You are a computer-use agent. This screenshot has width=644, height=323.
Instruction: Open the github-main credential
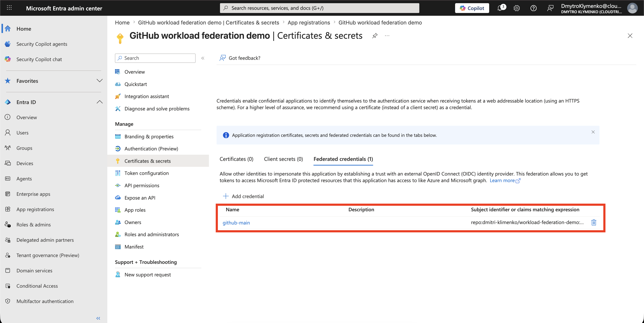click(x=236, y=223)
